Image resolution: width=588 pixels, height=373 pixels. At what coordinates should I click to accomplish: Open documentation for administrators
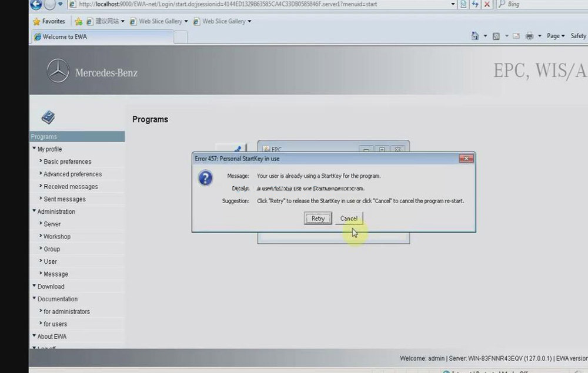[66, 311]
